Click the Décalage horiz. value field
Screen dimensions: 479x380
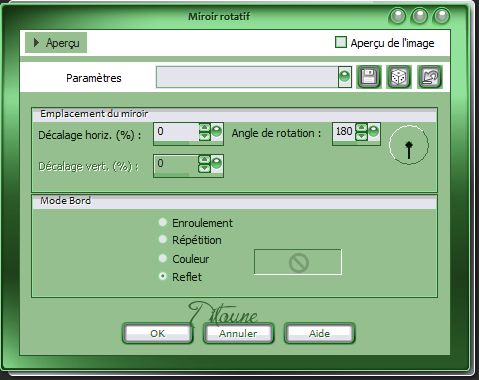(x=176, y=132)
